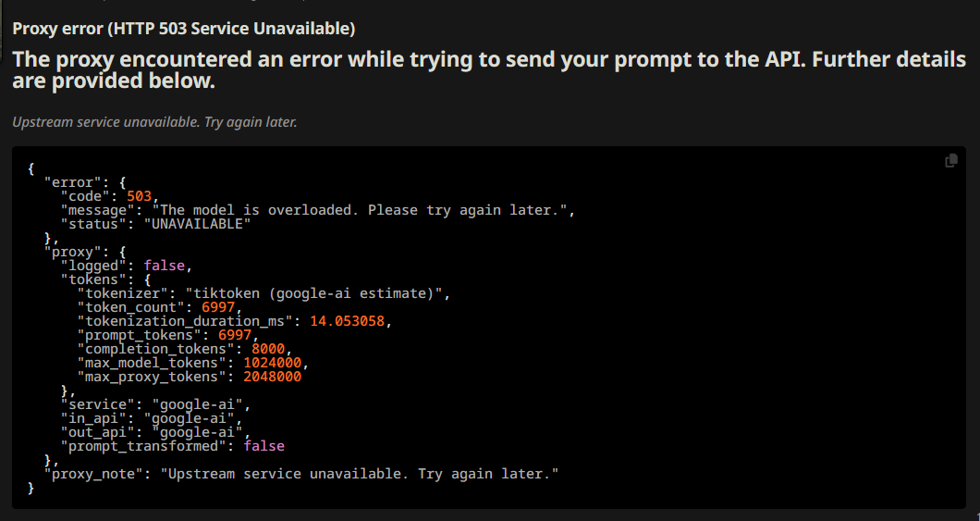The height and width of the screenshot is (521, 980).
Task: Click the out_api google-ai value
Action: (x=198, y=432)
